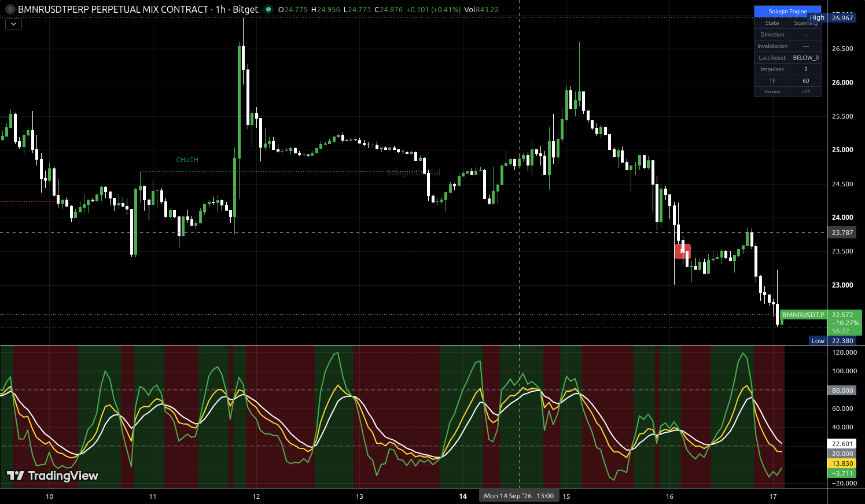Click the 56:22 bar countdown timer
The image size is (865, 504).
click(x=841, y=331)
